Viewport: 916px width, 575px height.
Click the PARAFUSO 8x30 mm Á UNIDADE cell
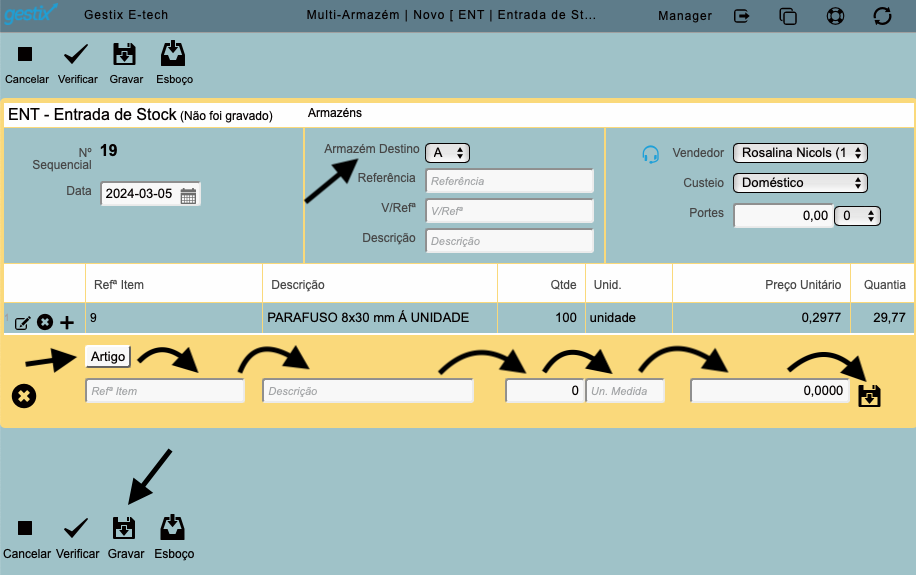pos(368,317)
